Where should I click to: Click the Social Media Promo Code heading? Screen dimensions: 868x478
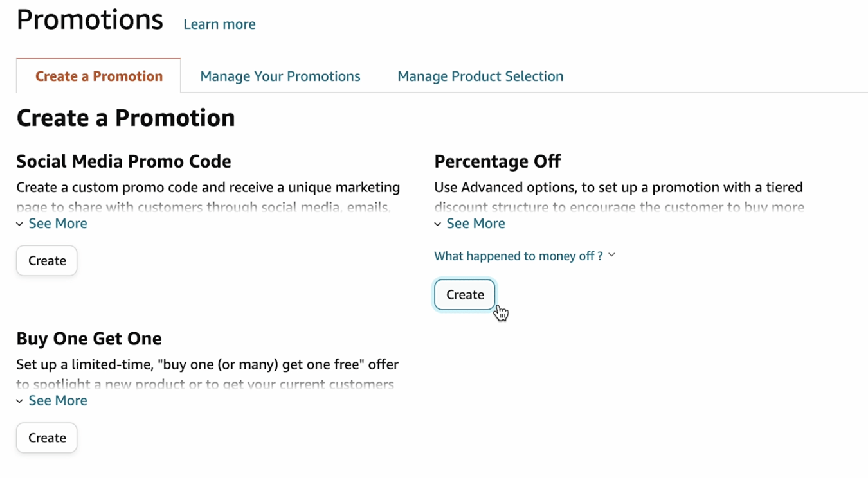pos(123,161)
